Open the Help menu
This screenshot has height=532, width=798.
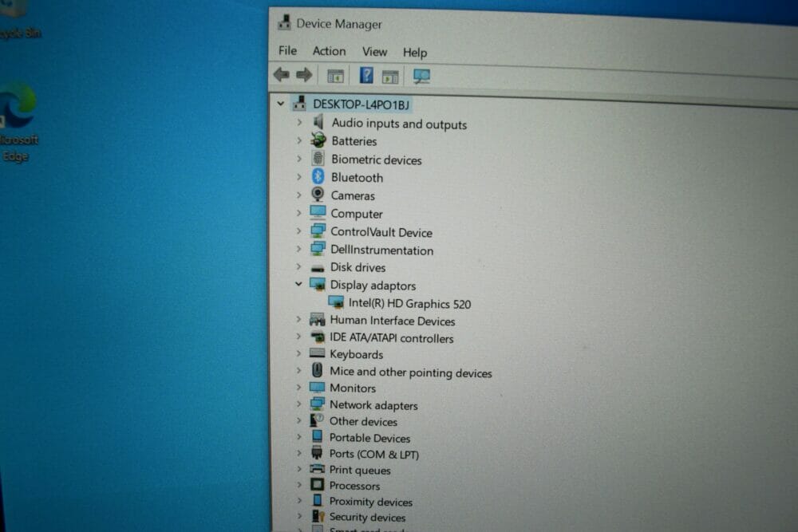(415, 53)
